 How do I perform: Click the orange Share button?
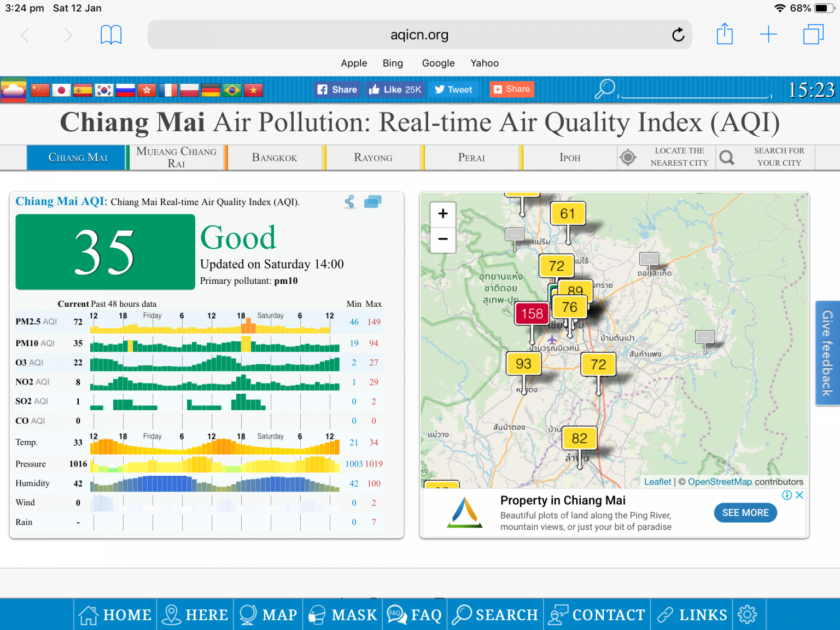click(512, 89)
